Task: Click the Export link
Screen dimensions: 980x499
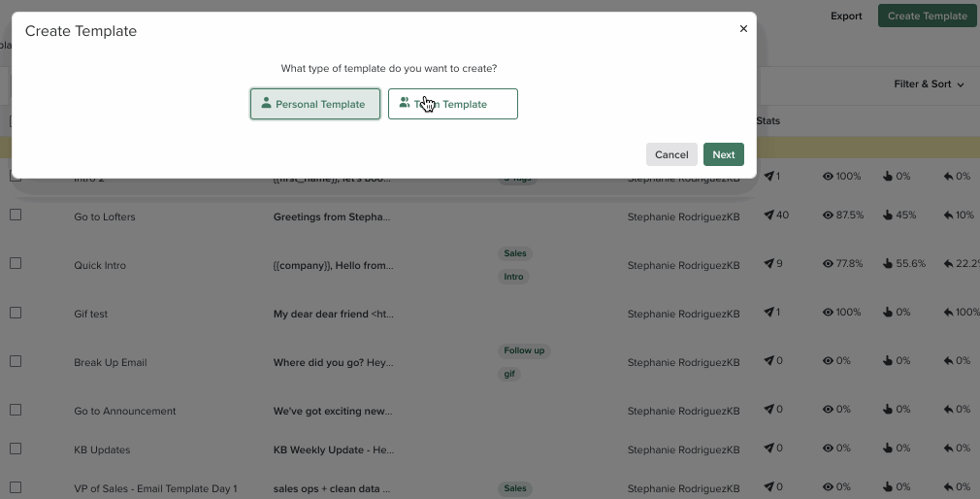Action: pos(846,16)
